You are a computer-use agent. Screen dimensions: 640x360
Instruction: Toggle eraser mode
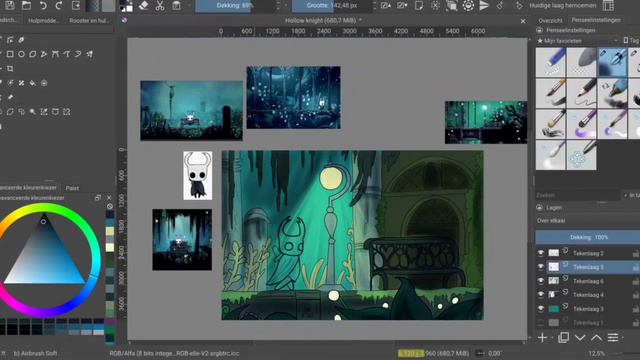click(x=143, y=6)
